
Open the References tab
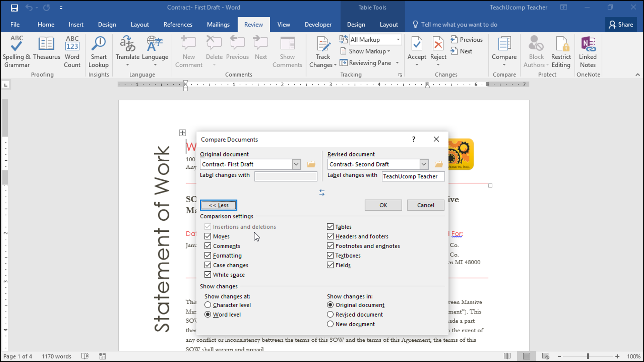click(178, 25)
